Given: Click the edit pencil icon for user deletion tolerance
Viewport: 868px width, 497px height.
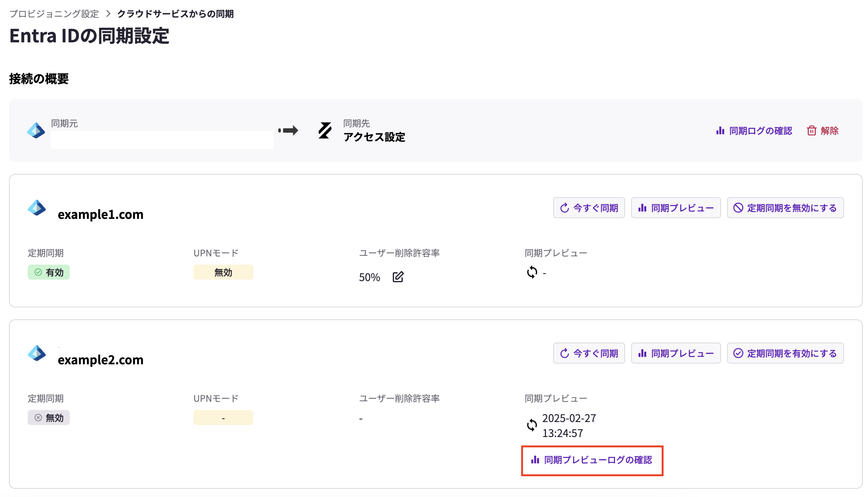Looking at the screenshot, I should (398, 277).
